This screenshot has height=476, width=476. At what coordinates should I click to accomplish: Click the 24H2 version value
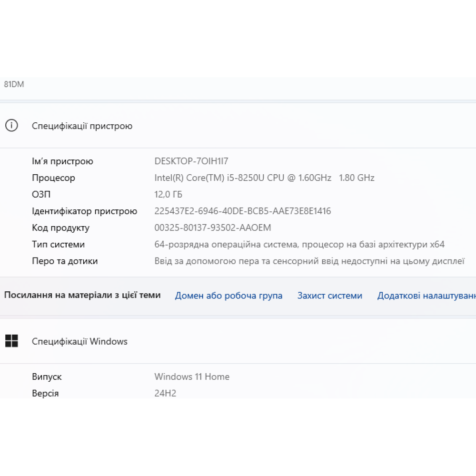point(165,394)
